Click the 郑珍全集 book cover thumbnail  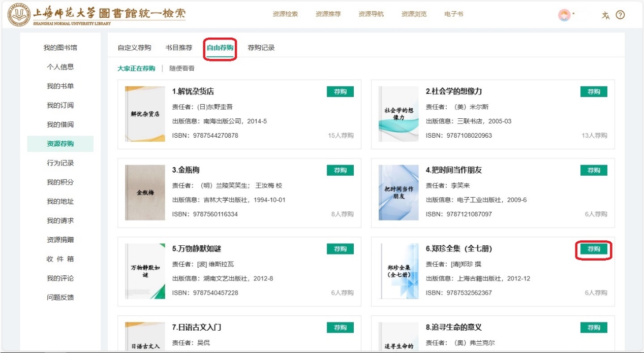coord(398,271)
